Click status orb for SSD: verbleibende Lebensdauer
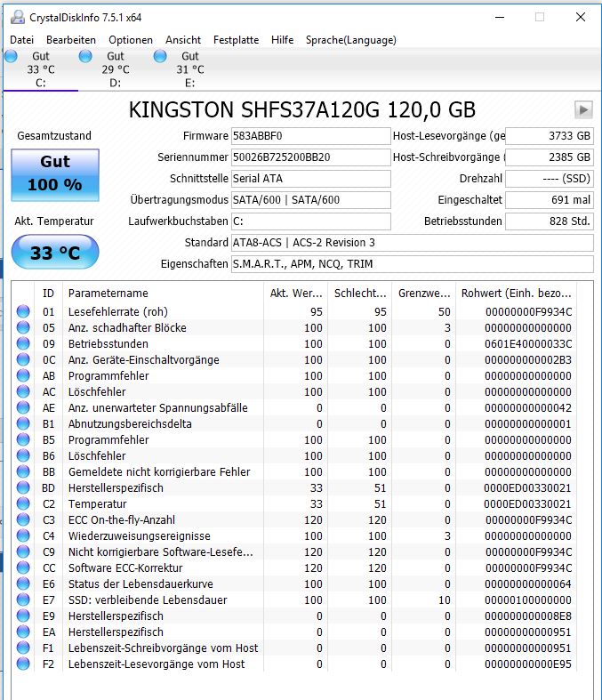This screenshot has width=602, height=700. [23, 599]
